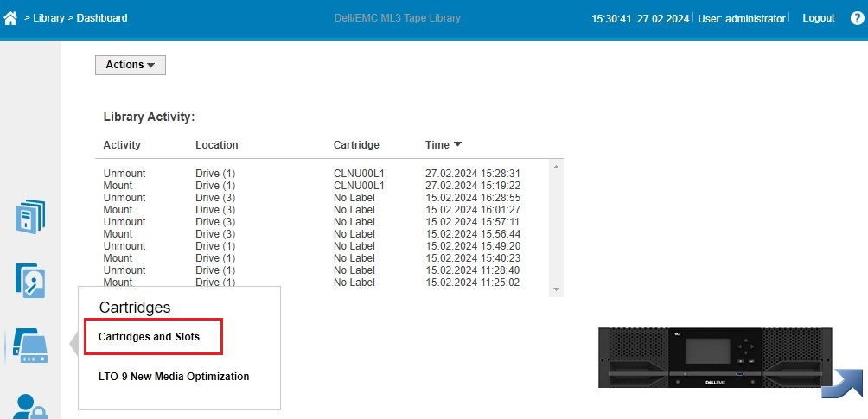Open the Users lock sidebar icon
Image resolution: width=868 pixels, height=419 pixels.
[30, 406]
